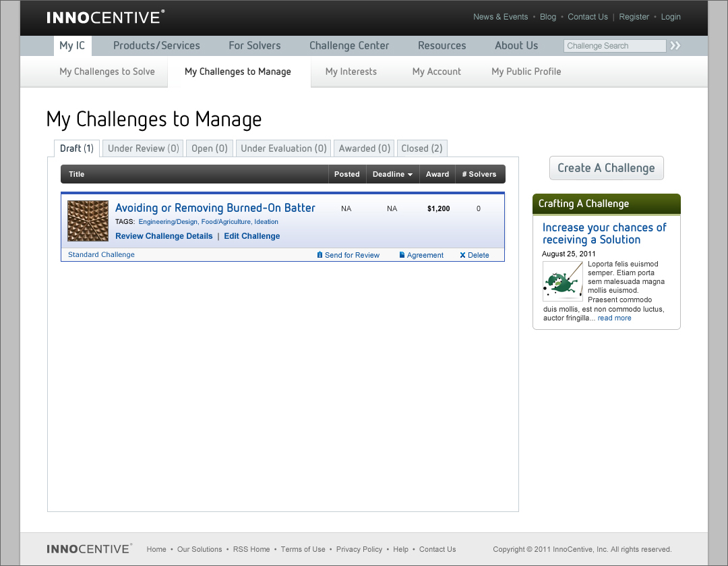This screenshot has height=566, width=728.
Task: Click the Delete X icon
Action: 462,255
